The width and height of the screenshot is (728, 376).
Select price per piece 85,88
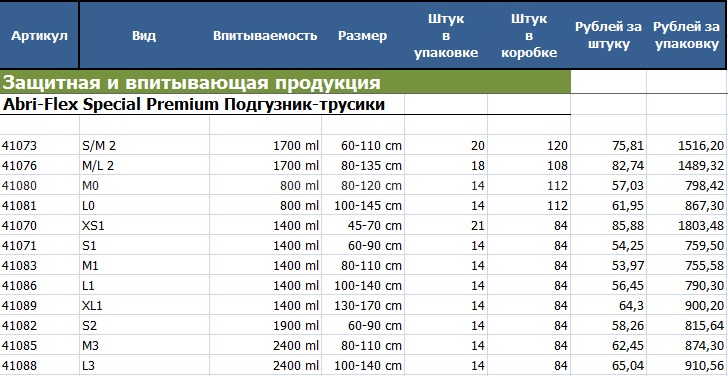coord(608,226)
